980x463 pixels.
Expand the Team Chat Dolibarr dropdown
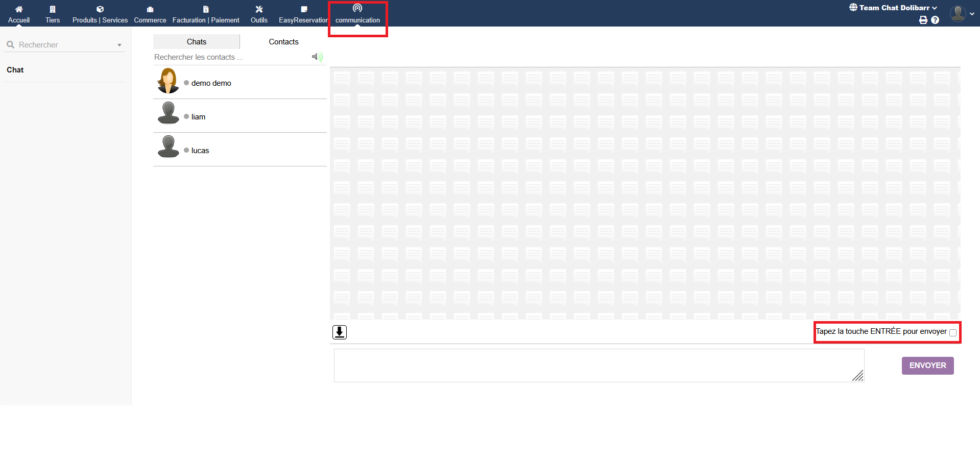(x=893, y=8)
